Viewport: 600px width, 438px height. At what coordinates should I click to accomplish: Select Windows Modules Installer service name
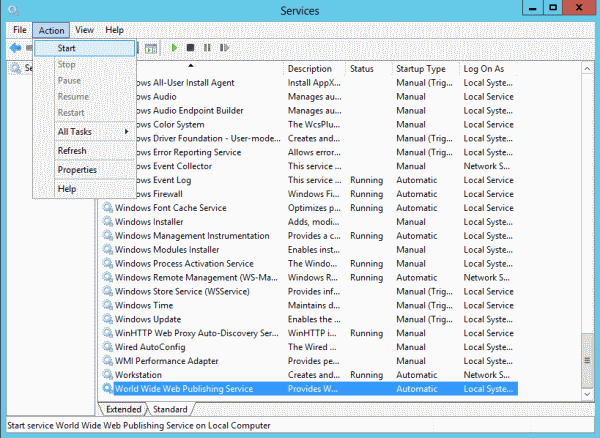tap(167, 250)
